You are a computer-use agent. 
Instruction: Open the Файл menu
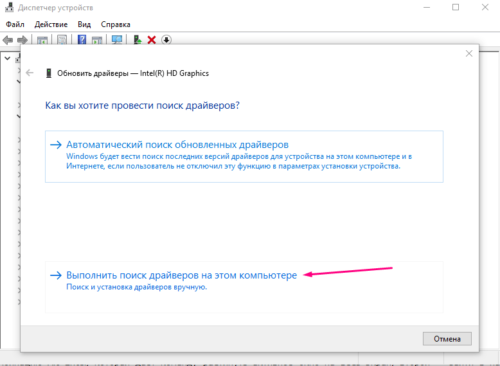[x=15, y=24]
